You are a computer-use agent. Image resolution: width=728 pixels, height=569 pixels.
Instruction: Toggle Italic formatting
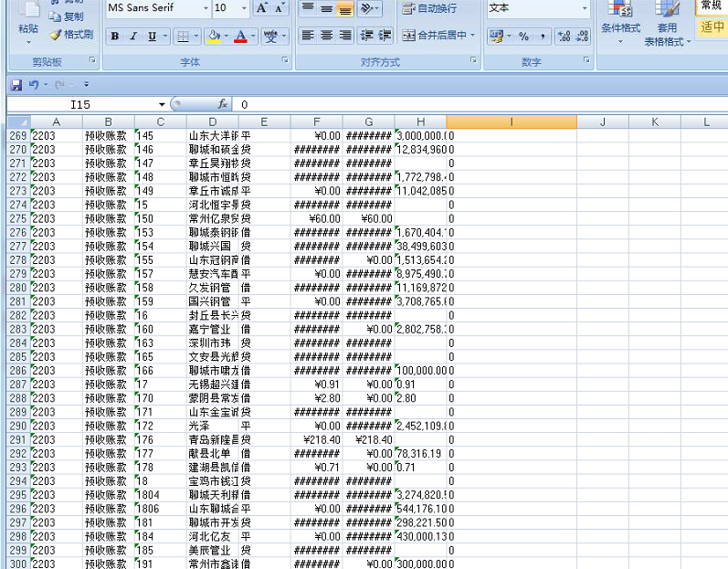[x=133, y=37]
